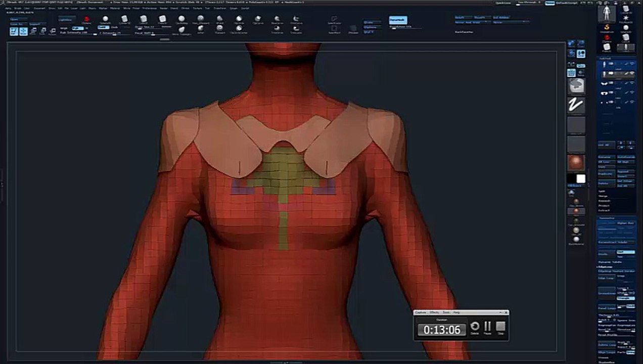The width and height of the screenshot is (643, 364).
Task: Collapse the SubTool panel header
Action: pyautogui.click(x=605, y=58)
